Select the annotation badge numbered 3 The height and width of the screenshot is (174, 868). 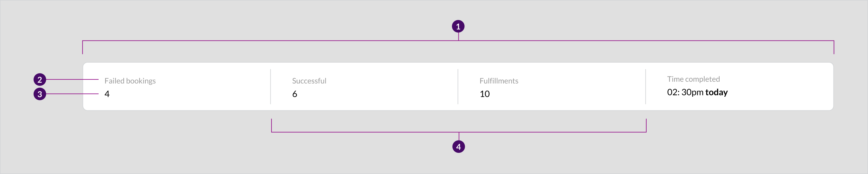coord(40,94)
